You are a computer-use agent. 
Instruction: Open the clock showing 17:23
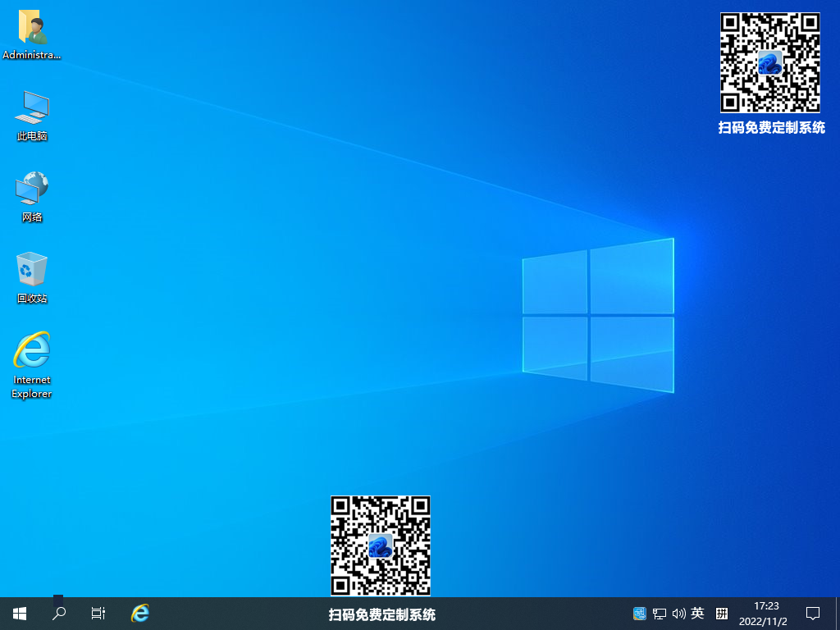765,614
